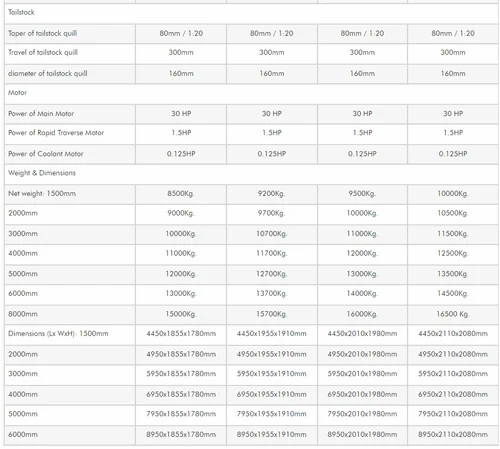Screen dimensions: 500x449
Task: Select the diameter of tailstock quill label
Action: pyautogui.click(x=48, y=73)
